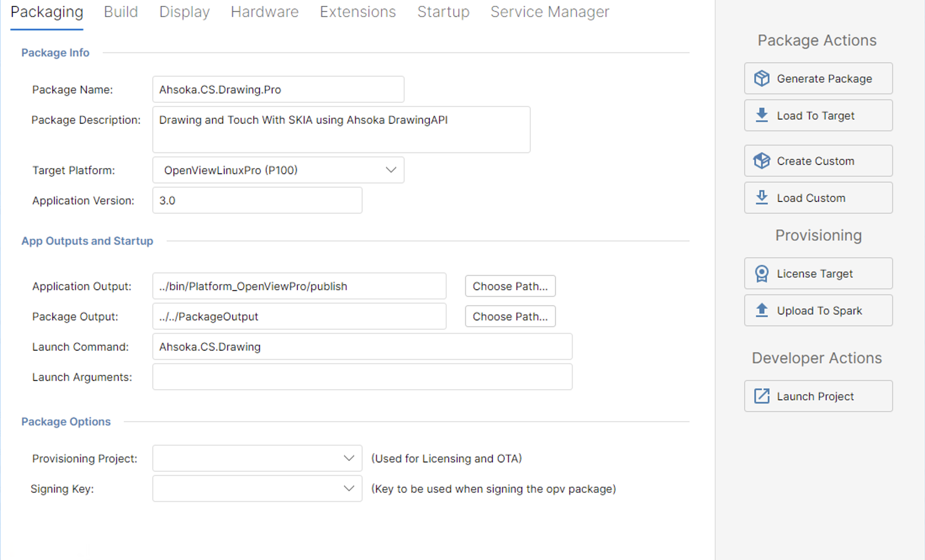
Task: Select the Extensions tab
Action: (358, 12)
